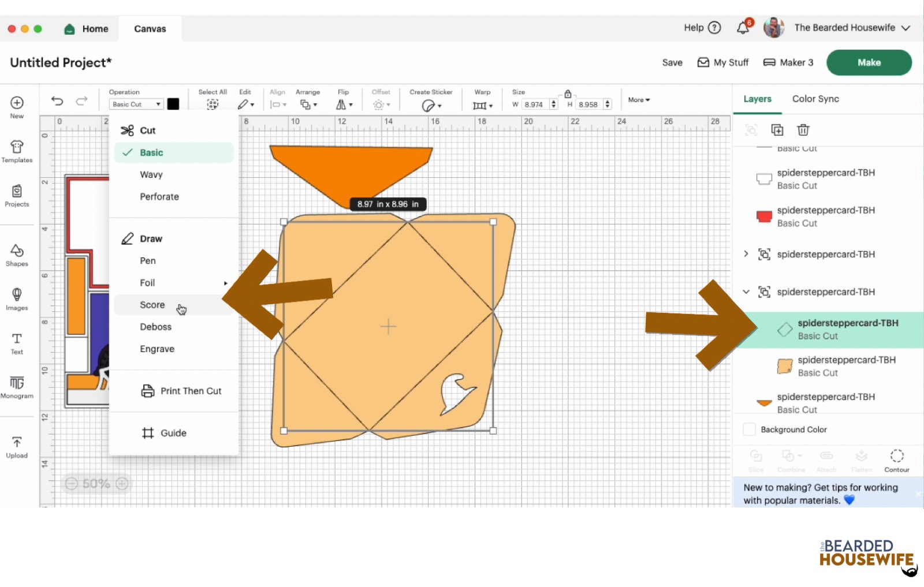
Task: Toggle the size lock aspect ratio icon
Action: pyautogui.click(x=568, y=94)
